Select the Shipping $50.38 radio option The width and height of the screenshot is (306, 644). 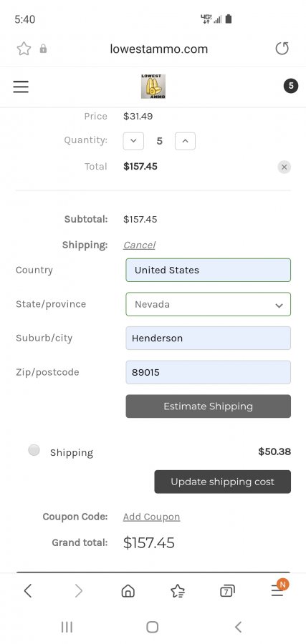click(x=34, y=450)
